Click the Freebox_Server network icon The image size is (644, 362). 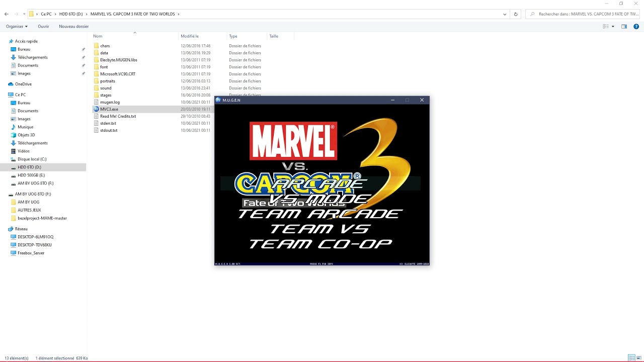(x=14, y=253)
